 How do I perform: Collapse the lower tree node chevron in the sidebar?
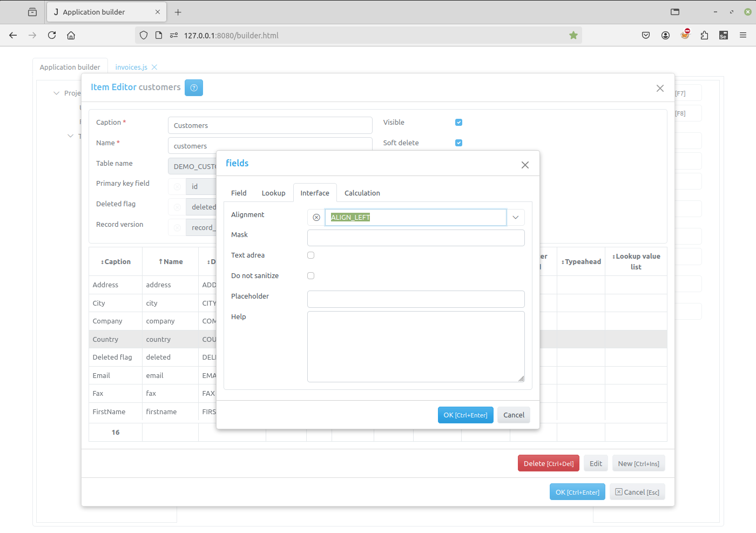click(71, 136)
